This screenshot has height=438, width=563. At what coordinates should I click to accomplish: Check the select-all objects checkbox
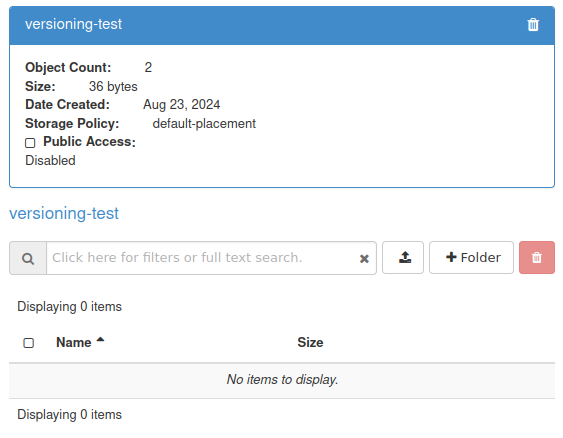click(29, 343)
